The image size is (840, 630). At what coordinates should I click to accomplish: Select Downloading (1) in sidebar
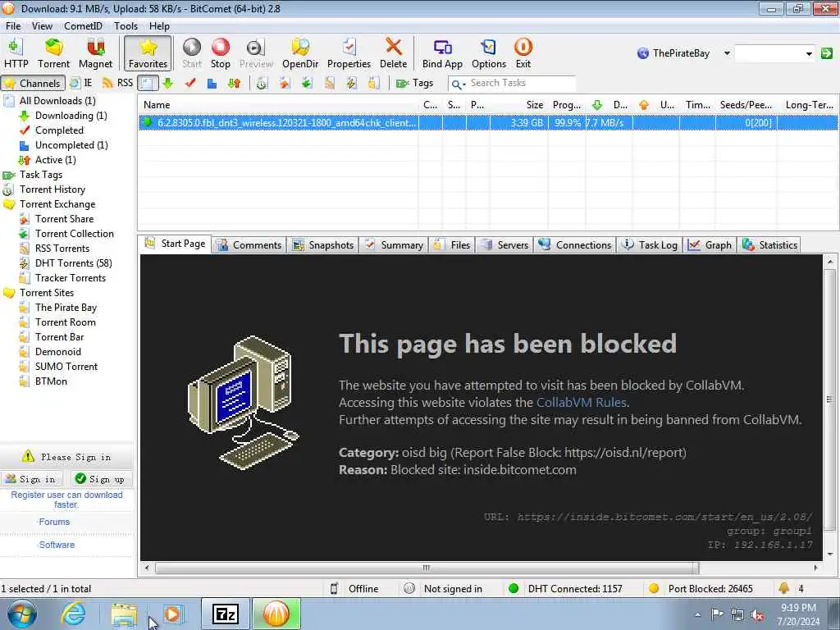point(71,116)
